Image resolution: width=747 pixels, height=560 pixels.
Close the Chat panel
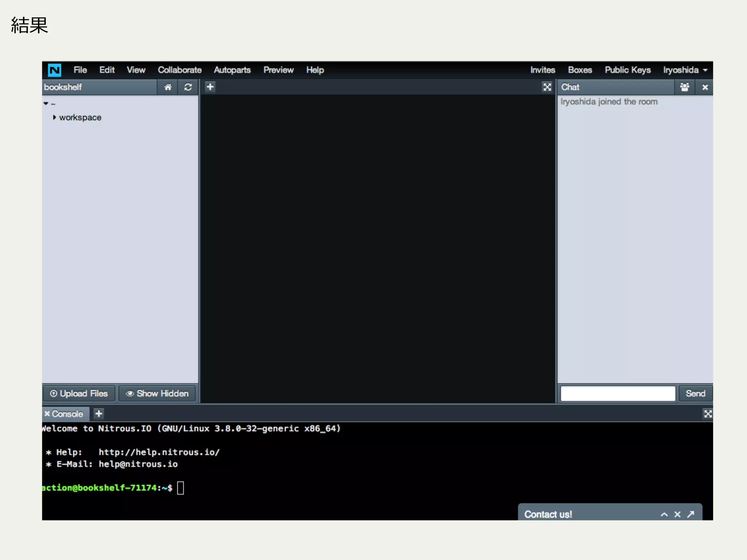click(x=705, y=87)
